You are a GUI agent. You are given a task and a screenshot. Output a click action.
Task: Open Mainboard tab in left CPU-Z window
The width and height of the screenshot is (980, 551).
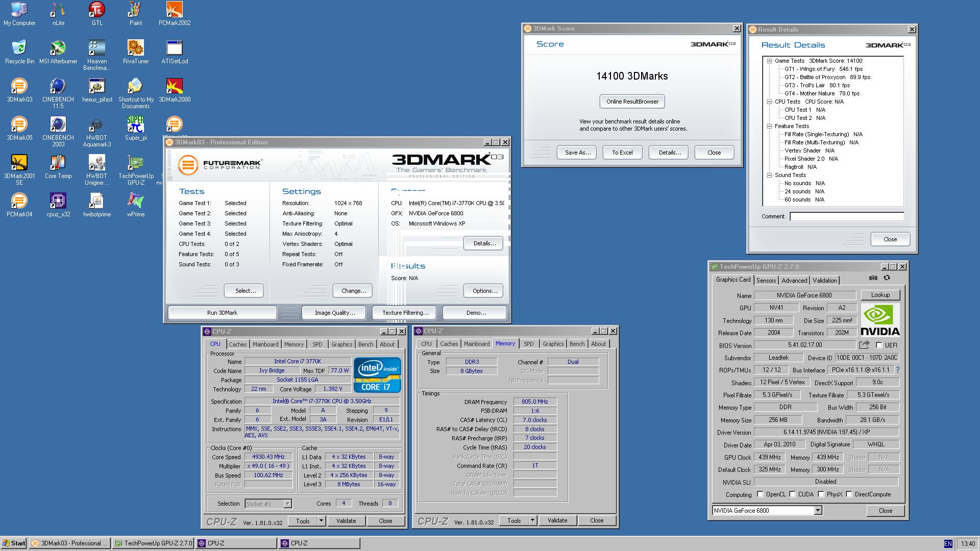265,344
